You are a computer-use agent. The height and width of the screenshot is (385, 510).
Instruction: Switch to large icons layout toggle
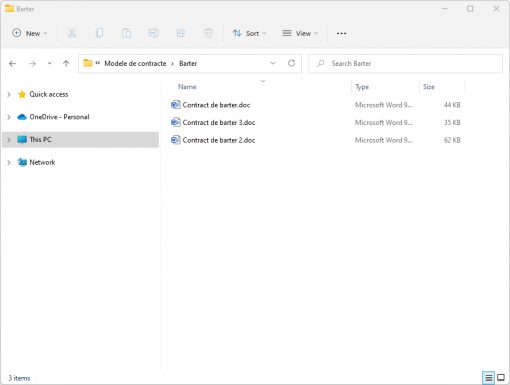(501, 378)
